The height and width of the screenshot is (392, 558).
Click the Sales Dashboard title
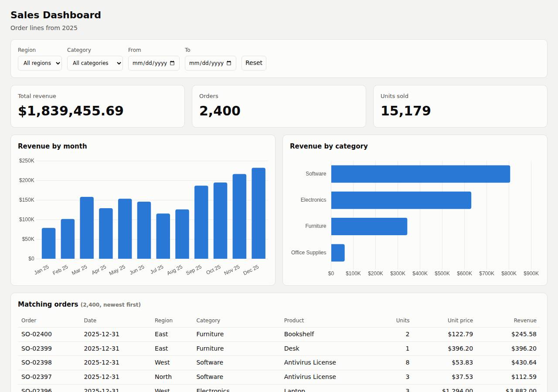tap(56, 15)
